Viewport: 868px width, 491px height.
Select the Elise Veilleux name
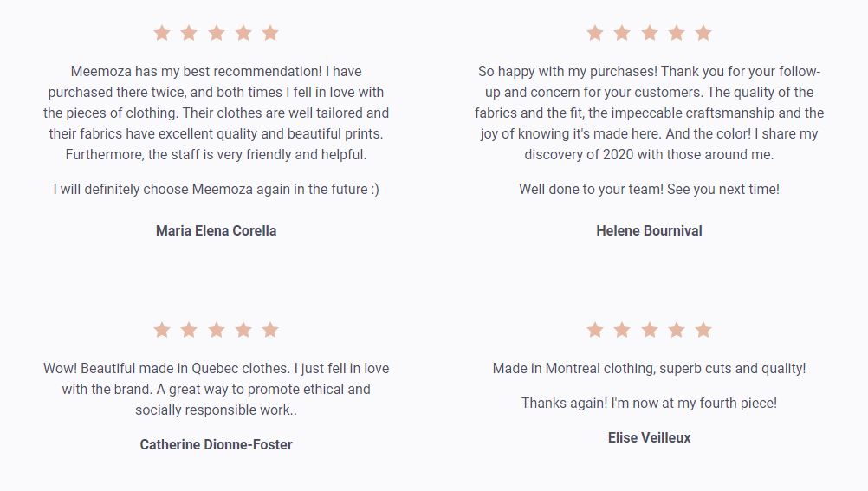[x=649, y=437]
